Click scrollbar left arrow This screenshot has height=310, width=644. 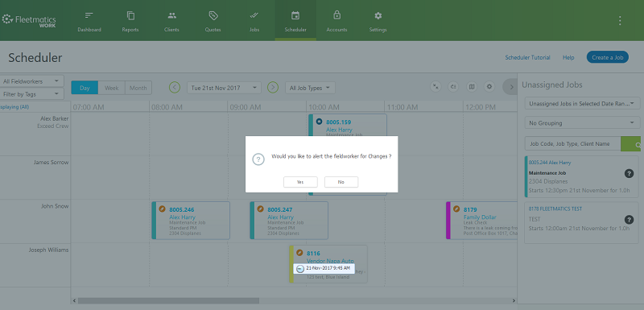point(74,301)
